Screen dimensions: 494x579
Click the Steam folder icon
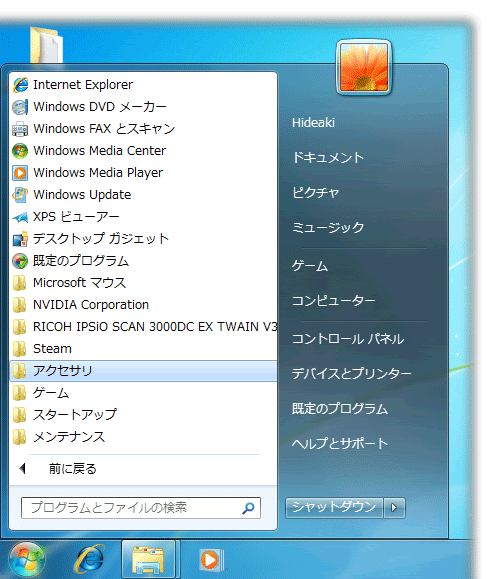coord(19,349)
